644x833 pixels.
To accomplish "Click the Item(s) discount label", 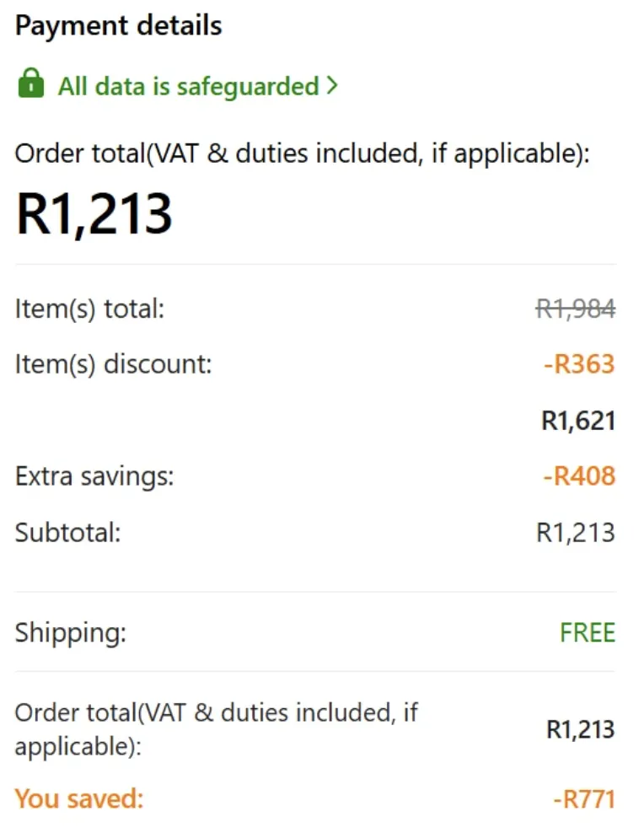I will pyautogui.click(x=113, y=364).
